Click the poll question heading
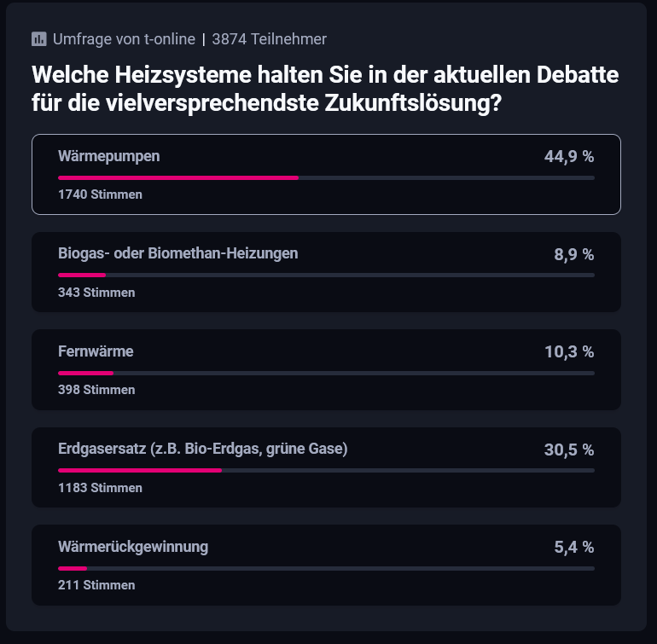 pos(325,89)
